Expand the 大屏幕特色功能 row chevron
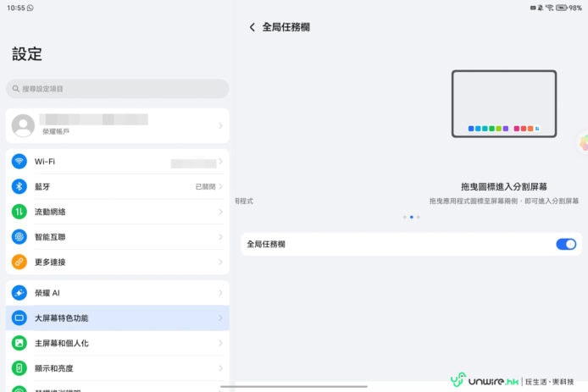The image size is (588, 392). pos(220,318)
